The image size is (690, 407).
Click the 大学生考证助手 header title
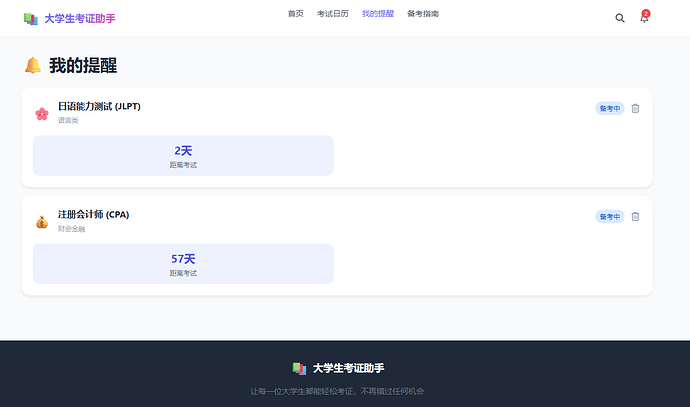click(x=80, y=18)
